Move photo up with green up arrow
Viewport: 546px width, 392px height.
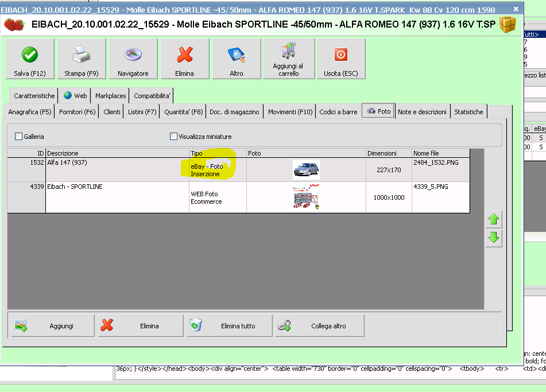[x=494, y=219]
